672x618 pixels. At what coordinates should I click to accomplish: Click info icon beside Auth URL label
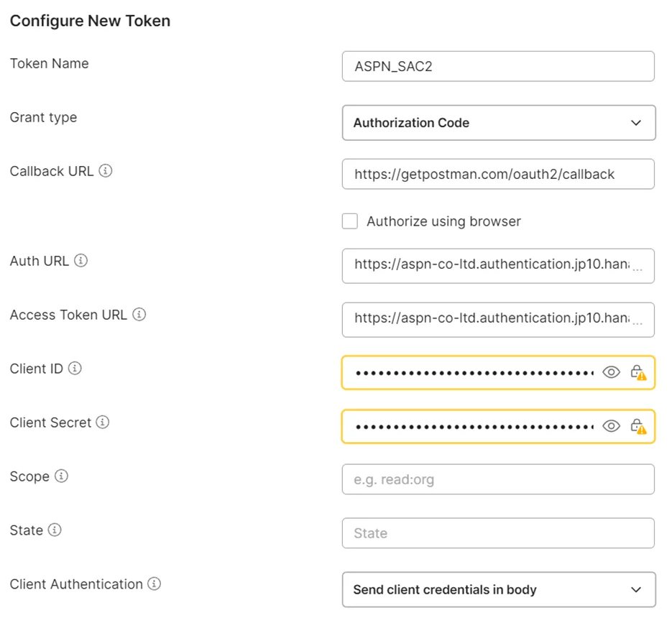point(81,261)
